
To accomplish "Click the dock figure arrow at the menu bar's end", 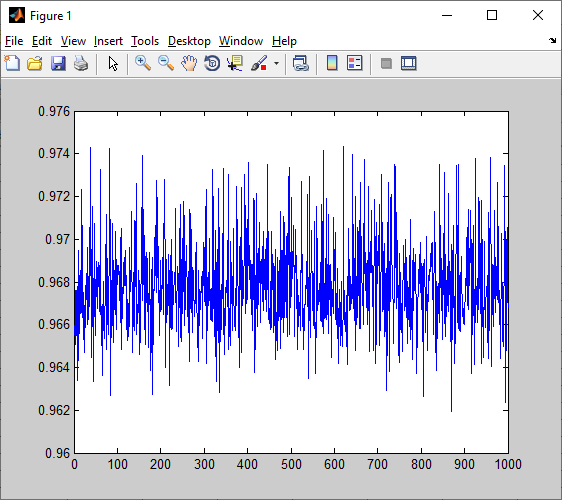I will pos(552,41).
